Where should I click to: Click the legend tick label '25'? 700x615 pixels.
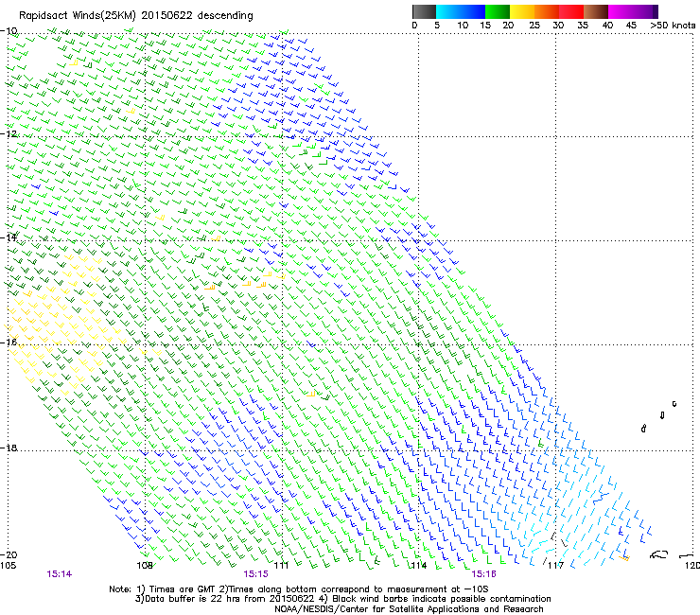pyautogui.click(x=534, y=26)
